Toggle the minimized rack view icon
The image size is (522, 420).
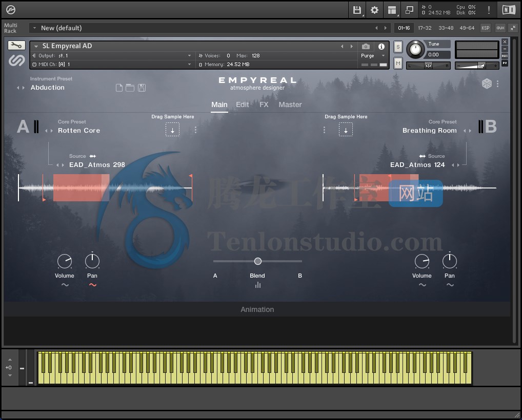tap(409, 10)
